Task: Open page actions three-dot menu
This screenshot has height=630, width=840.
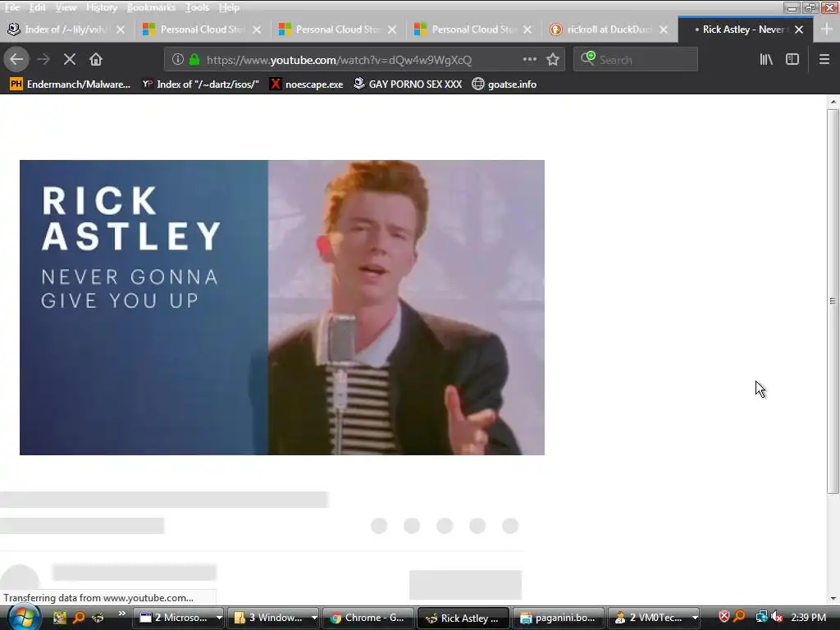Action: (x=530, y=59)
